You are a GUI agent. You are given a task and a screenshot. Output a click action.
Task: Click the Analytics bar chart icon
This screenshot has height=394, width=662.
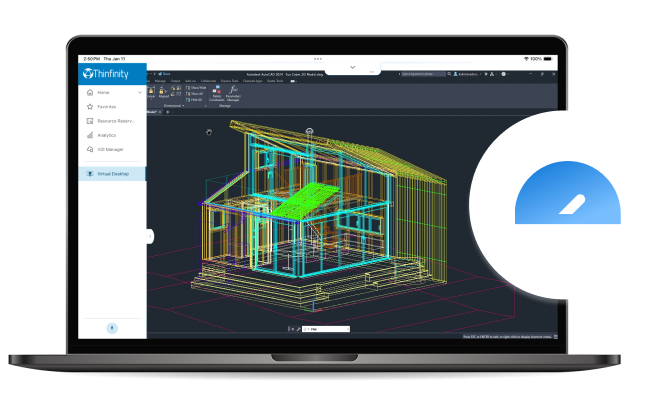tap(90, 135)
